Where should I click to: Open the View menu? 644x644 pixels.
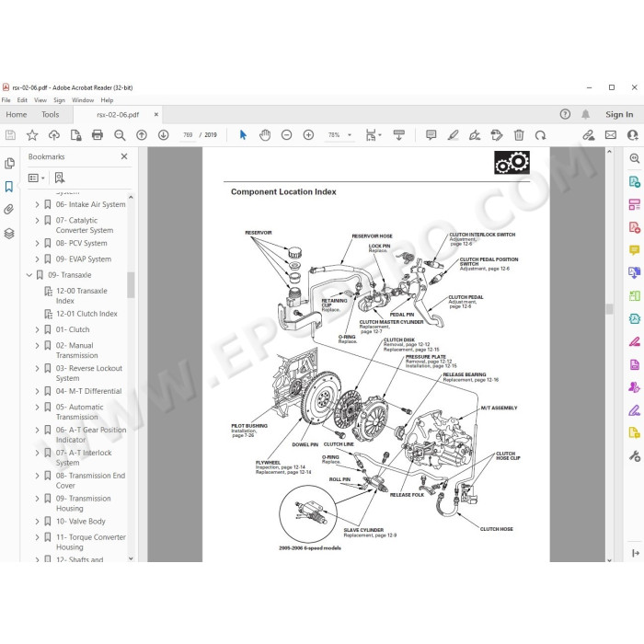(40, 99)
